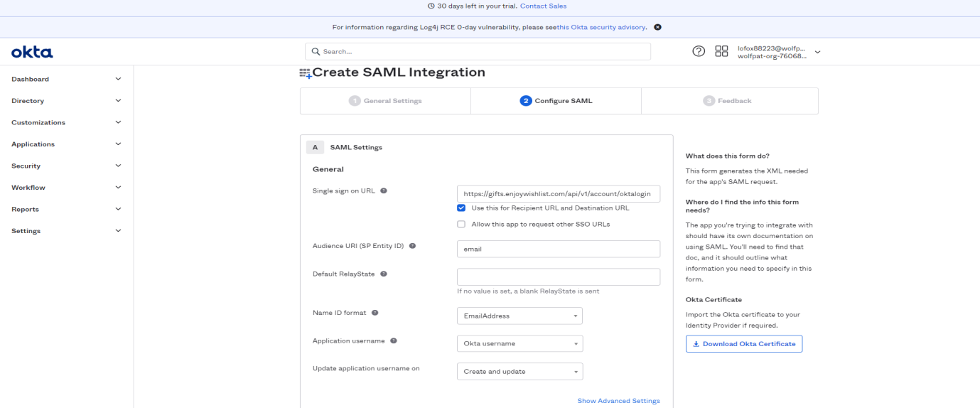Expand the Security sidebar menu

pyautogui.click(x=66, y=166)
